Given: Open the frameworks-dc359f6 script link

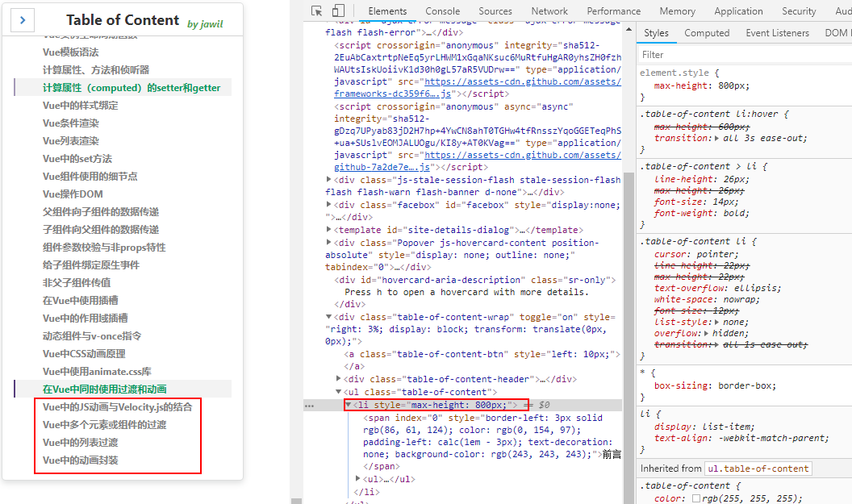Looking at the screenshot, I should pos(392,94).
